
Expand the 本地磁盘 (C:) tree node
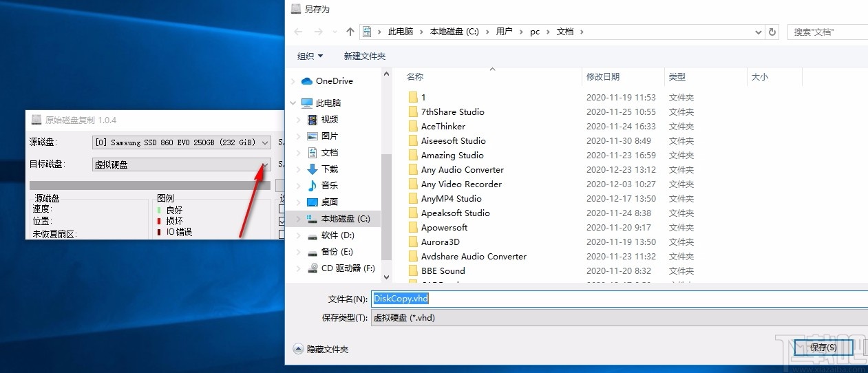tap(298, 219)
